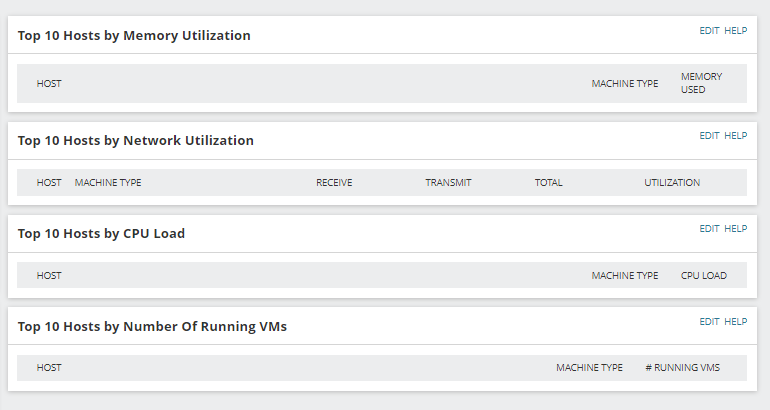Sort by MEMORY USED column header
770x410 pixels.
[701, 83]
